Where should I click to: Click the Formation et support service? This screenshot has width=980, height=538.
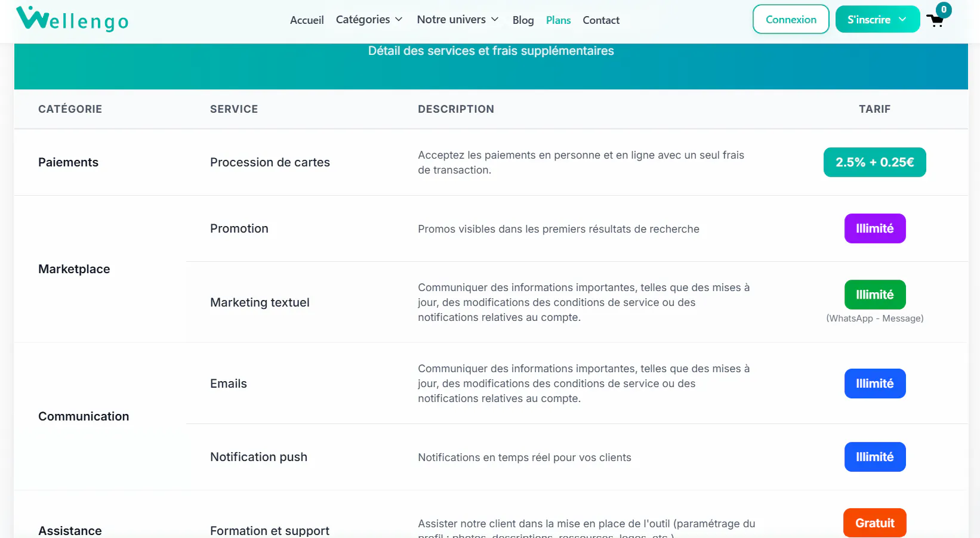point(270,530)
